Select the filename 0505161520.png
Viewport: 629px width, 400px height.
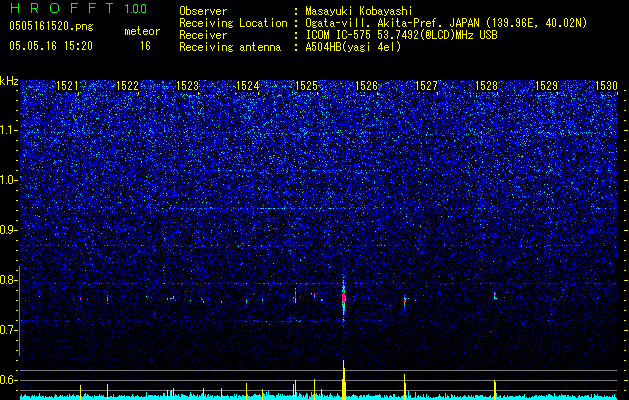tap(51, 27)
